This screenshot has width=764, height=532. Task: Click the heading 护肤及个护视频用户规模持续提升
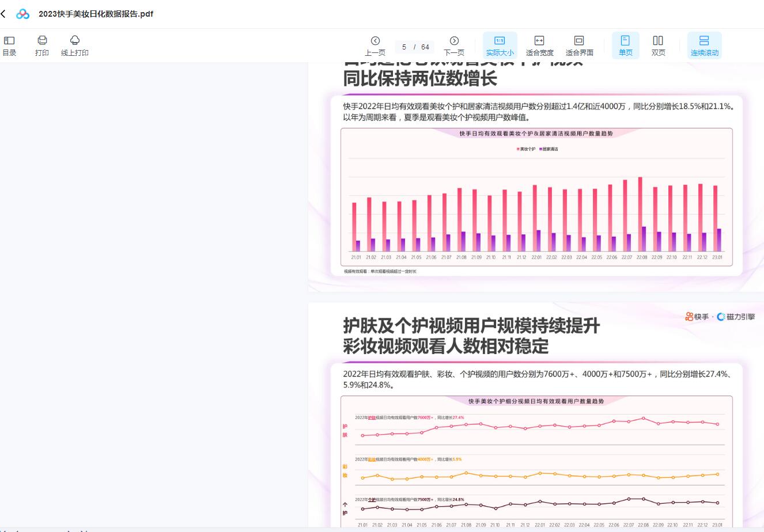pyautogui.click(x=471, y=326)
